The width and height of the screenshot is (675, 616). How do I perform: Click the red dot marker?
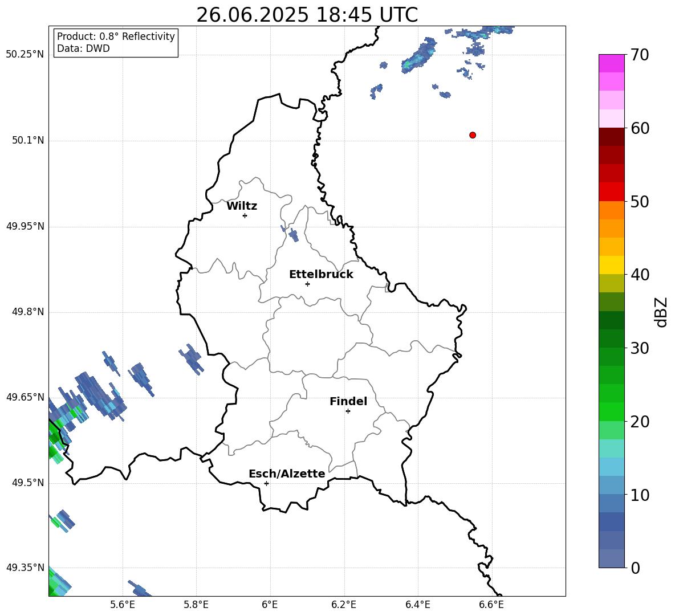(473, 135)
